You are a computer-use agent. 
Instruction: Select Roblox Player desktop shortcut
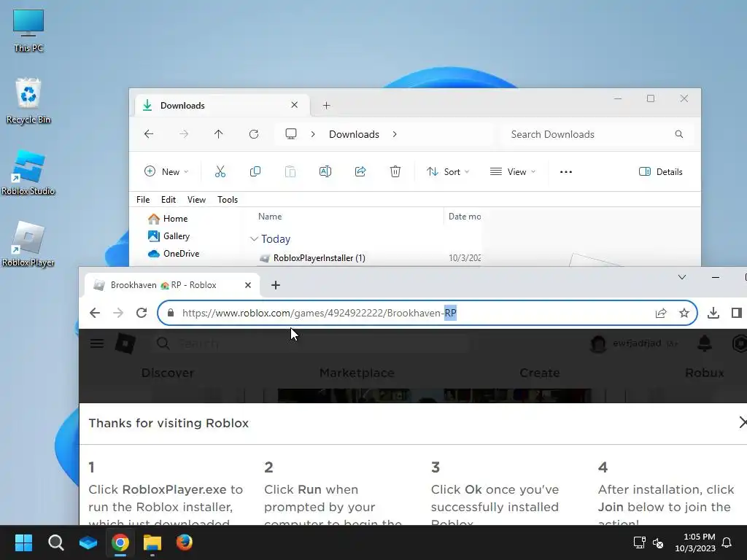tap(28, 244)
